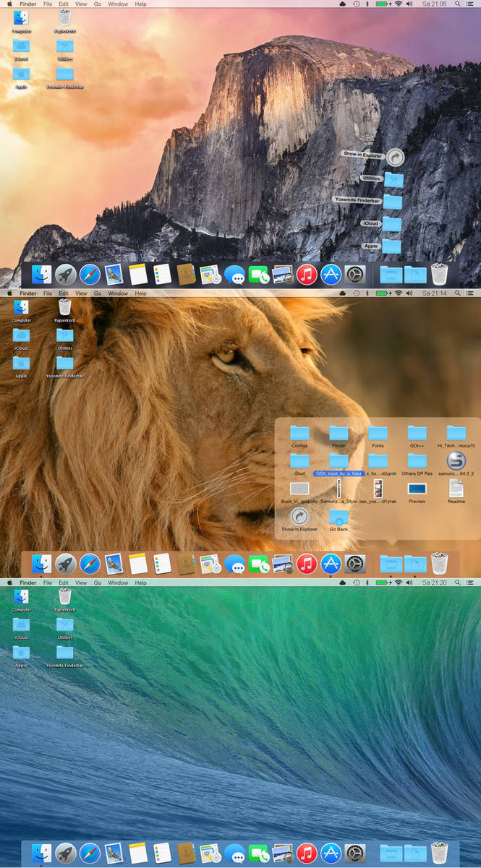The image size is (481, 868).
Task: Open File menu in the top Yosemite menu bar
Action: click(47, 4)
